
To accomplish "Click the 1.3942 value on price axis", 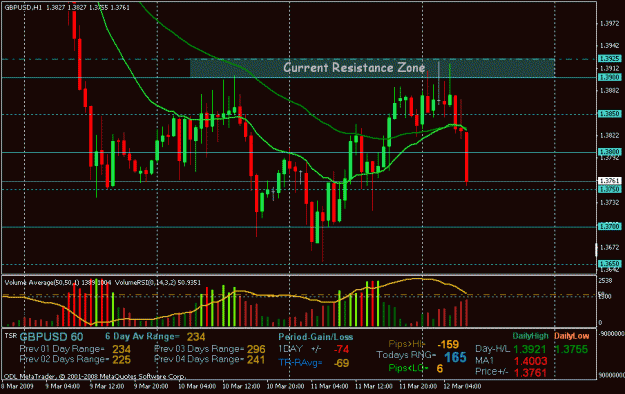I will click(x=609, y=46).
